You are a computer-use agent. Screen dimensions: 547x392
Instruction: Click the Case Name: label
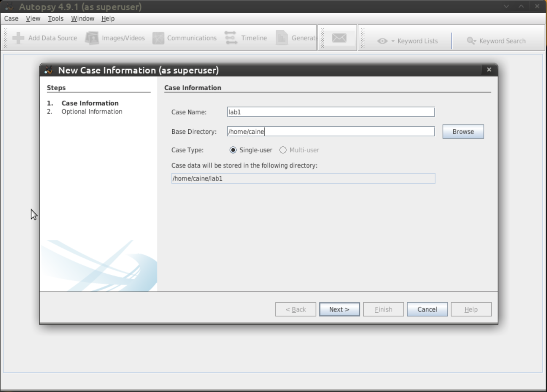click(x=189, y=112)
